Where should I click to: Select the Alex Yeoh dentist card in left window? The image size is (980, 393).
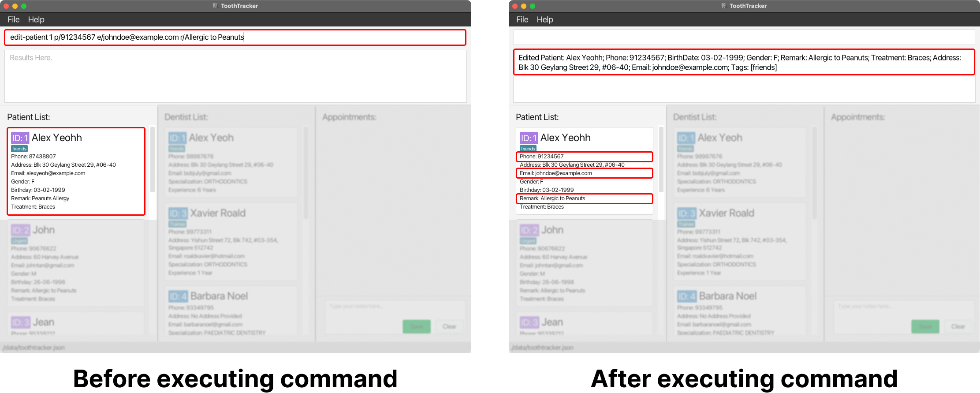[231, 163]
